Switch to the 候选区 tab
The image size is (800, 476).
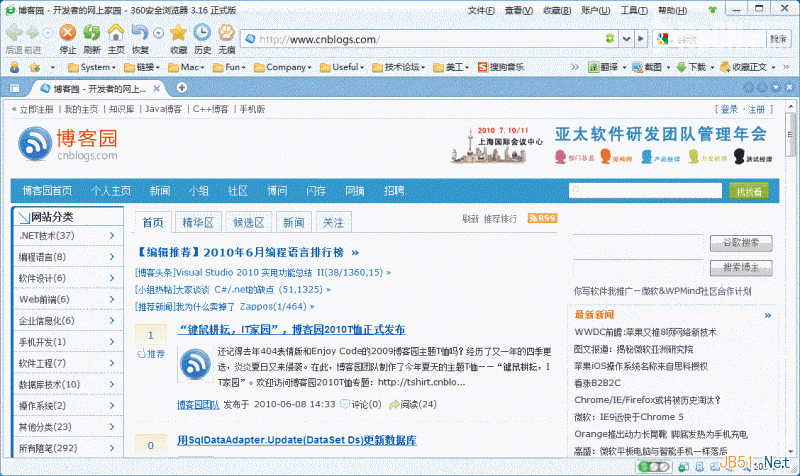point(248,222)
